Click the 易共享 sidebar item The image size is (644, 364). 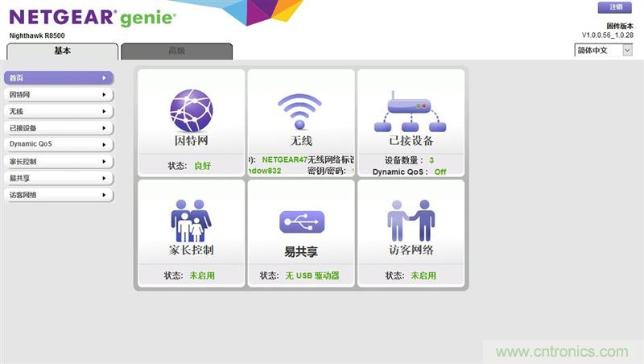(x=56, y=178)
